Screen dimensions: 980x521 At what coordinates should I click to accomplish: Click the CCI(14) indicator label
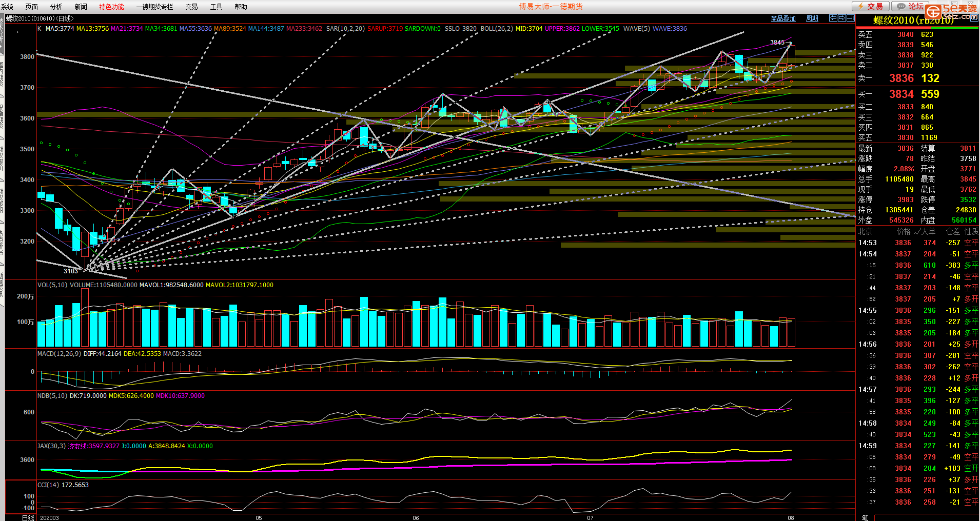point(48,485)
